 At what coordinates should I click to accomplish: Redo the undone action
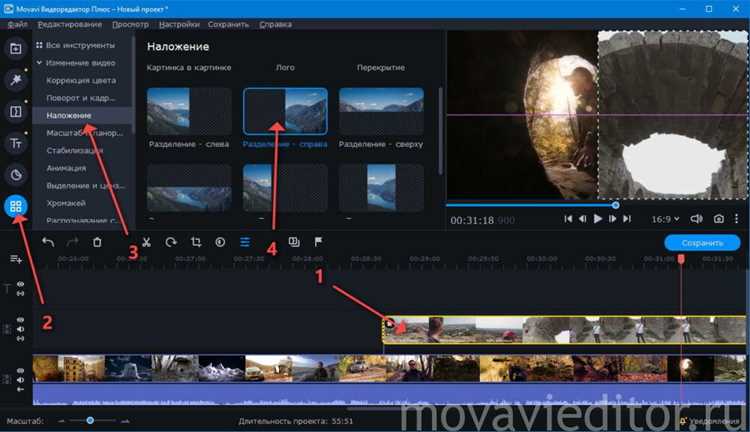[x=72, y=242]
